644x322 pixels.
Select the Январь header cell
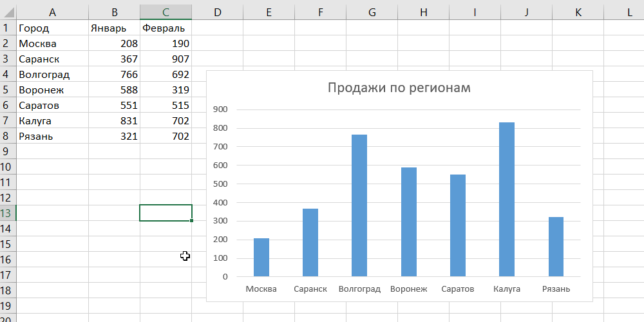point(114,28)
